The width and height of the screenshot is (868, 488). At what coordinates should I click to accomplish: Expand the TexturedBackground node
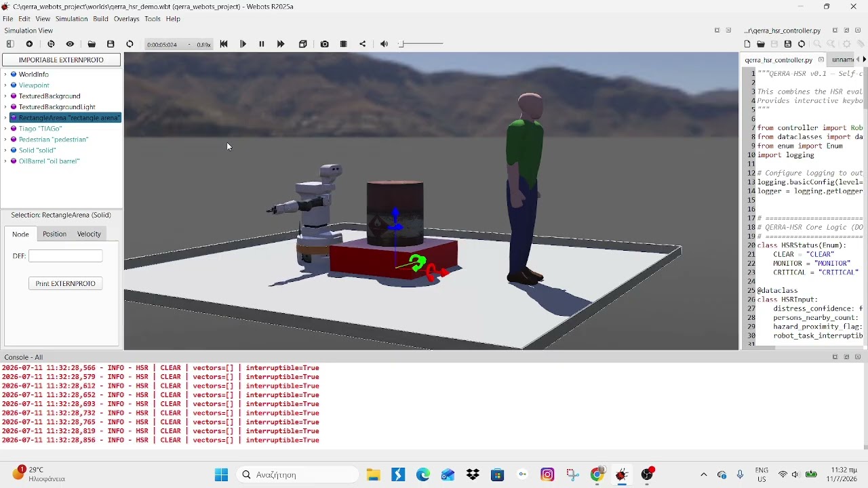pyautogui.click(x=5, y=96)
